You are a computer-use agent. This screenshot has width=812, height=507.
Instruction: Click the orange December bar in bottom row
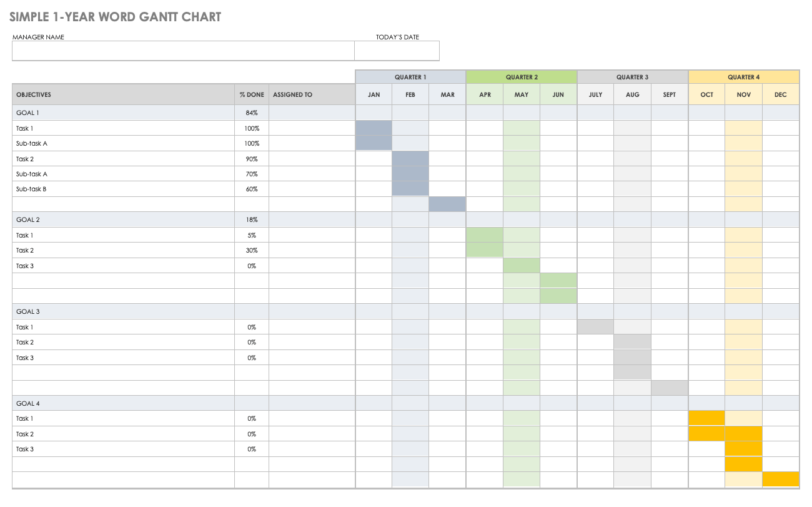(781, 479)
